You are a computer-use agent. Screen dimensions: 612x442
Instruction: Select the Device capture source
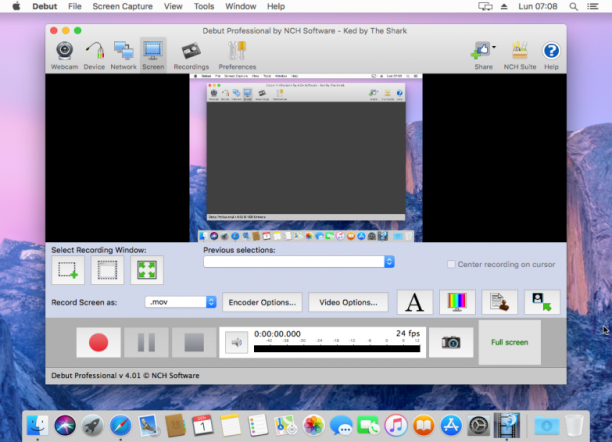[94, 55]
